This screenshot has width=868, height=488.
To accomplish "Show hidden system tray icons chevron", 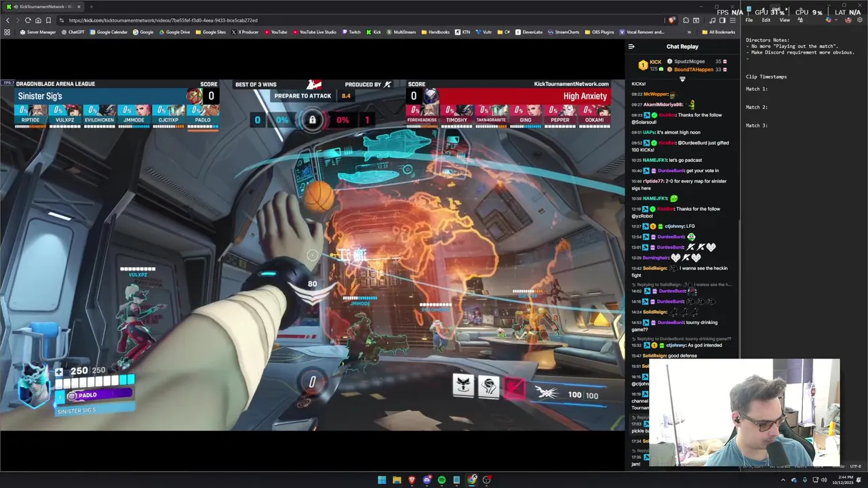I will click(x=783, y=480).
